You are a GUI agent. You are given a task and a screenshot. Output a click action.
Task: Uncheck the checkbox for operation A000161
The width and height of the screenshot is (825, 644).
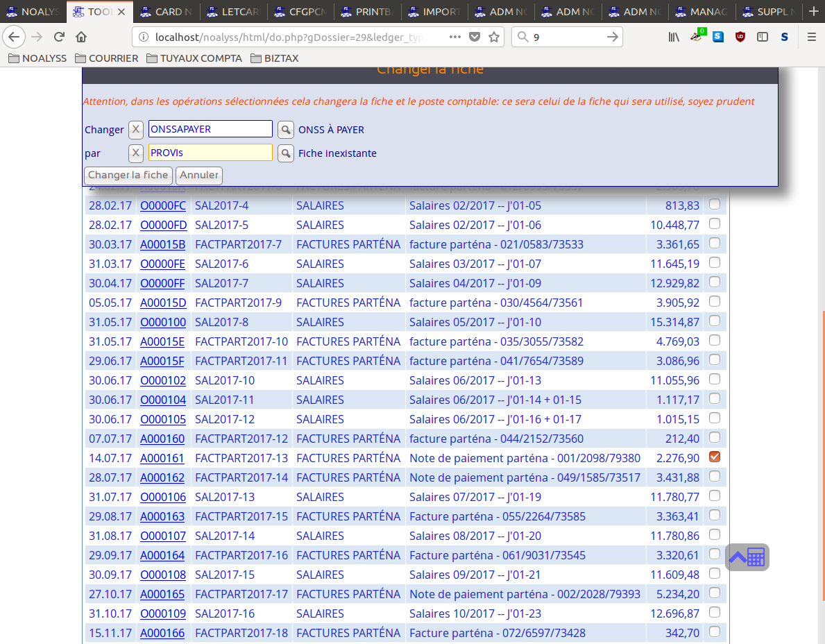(x=714, y=457)
